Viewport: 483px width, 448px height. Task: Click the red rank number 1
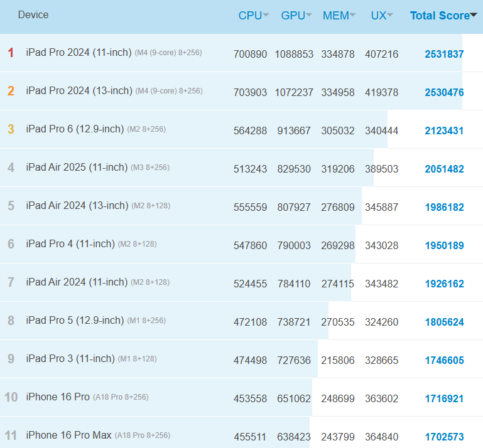[11, 53]
